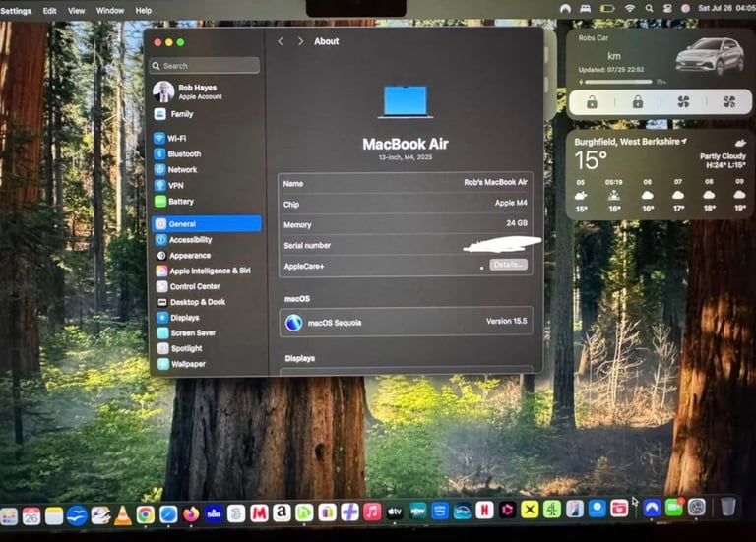Click the settings Search field
This screenshot has height=542, width=756.
[x=205, y=66]
